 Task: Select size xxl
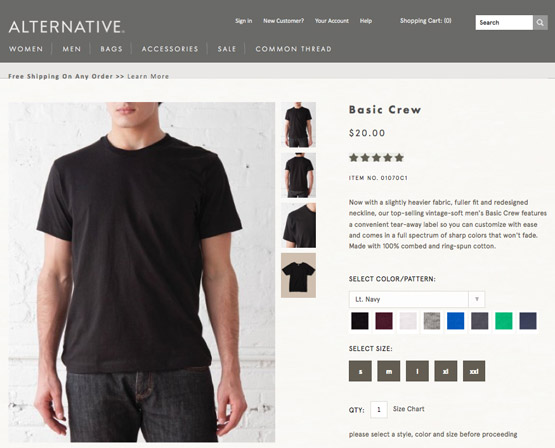(474, 371)
